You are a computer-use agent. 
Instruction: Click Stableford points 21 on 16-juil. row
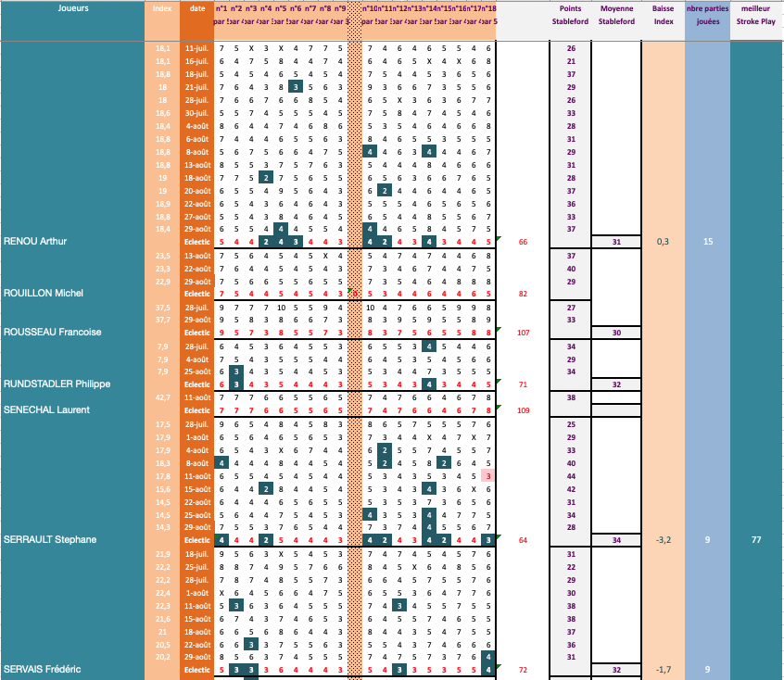pos(571,61)
